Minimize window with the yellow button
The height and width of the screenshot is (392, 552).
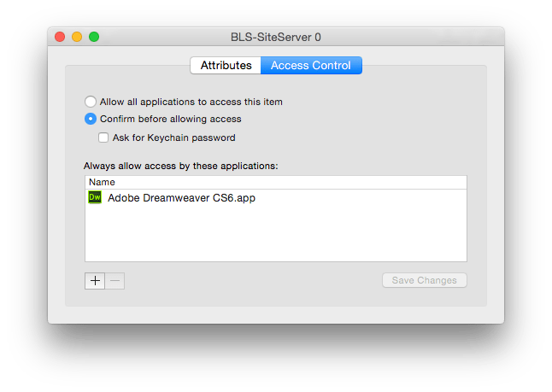[x=77, y=38]
